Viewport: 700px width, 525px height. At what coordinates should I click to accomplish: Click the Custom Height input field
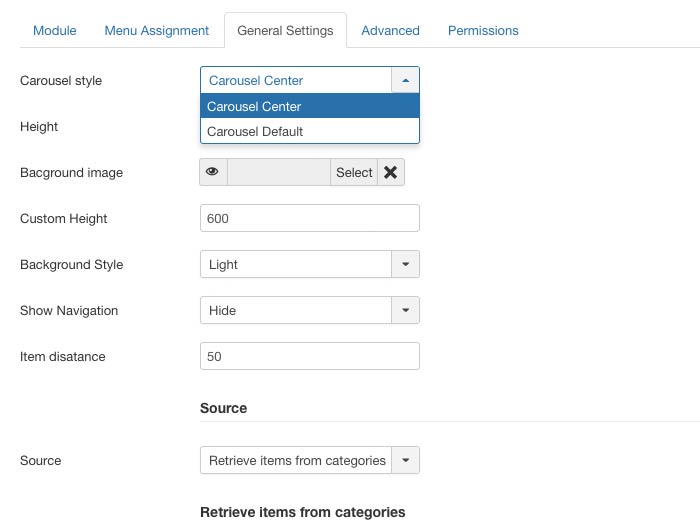point(309,218)
